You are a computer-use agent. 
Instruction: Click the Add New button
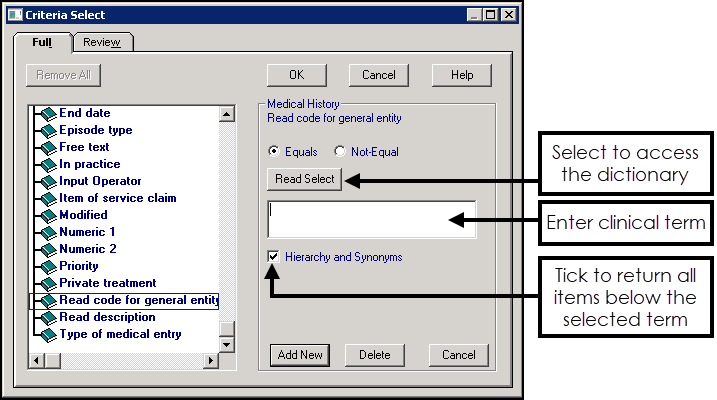click(x=300, y=355)
